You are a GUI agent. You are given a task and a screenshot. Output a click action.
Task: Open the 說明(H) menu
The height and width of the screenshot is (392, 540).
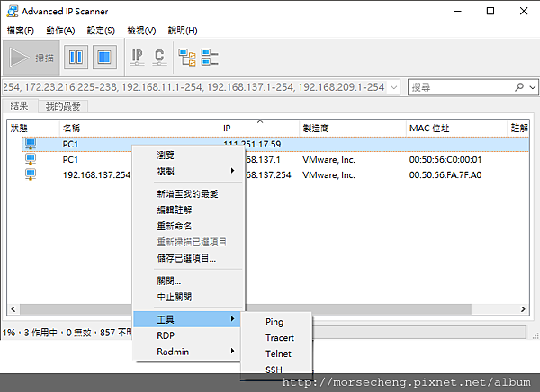point(183,31)
